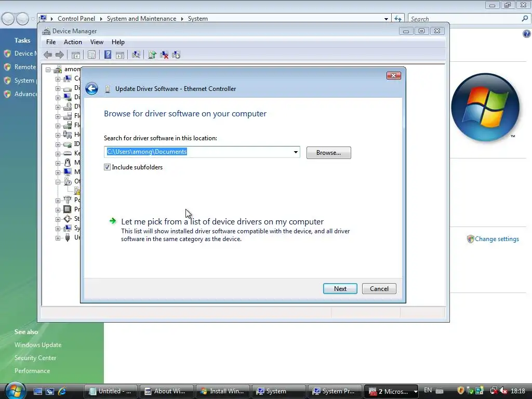The height and width of the screenshot is (399, 532).
Task: Open Windows Update link under See also
Action: pyautogui.click(x=38, y=345)
